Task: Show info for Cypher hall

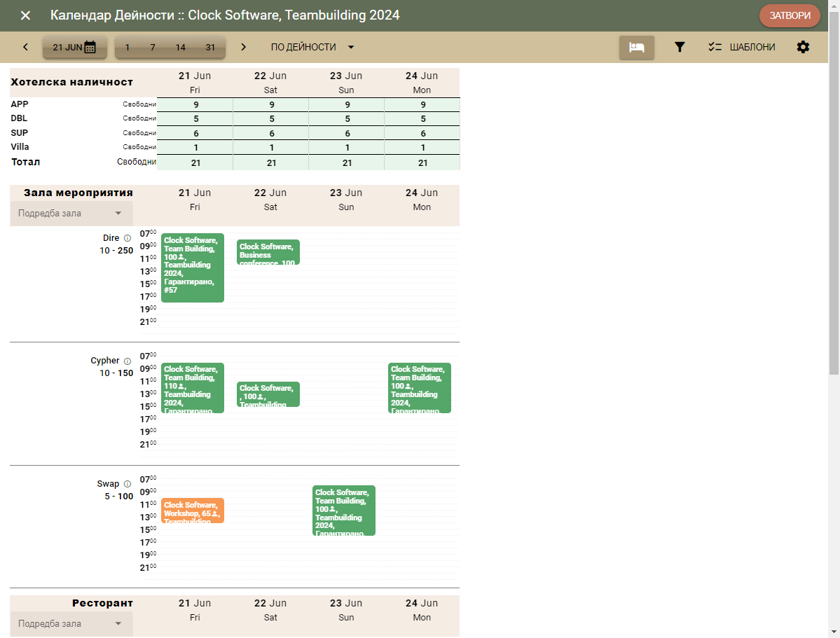Action: pyautogui.click(x=128, y=361)
